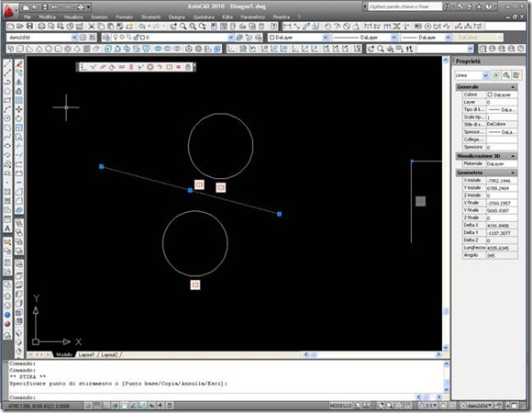Toggle the highlighted status bar drawing-aid button

[x=143, y=406]
